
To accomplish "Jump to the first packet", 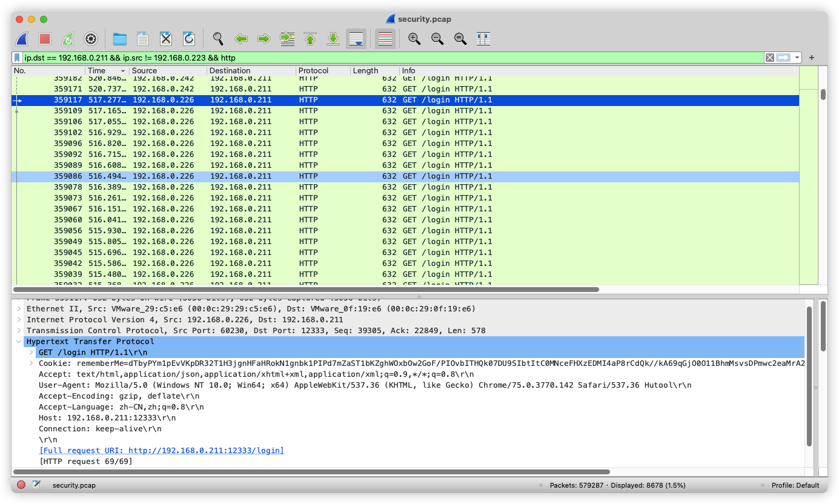I will click(310, 39).
